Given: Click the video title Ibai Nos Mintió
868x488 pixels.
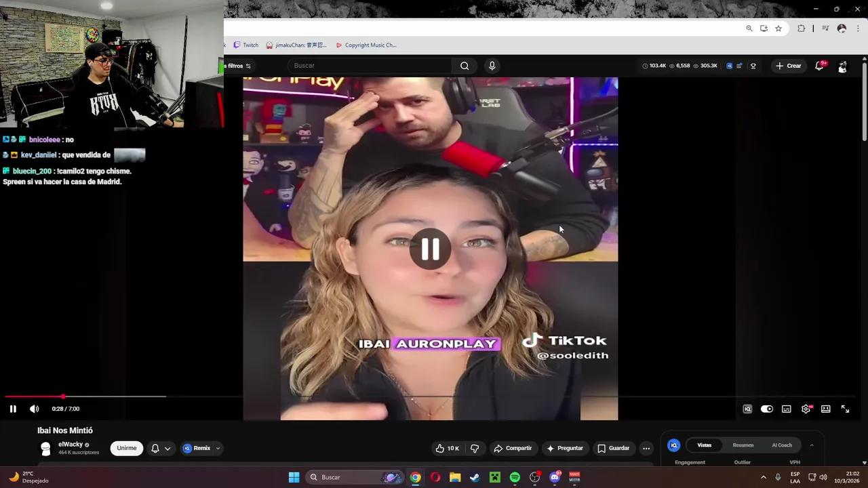Looking at the screenshot, I should pyautogui.click(x=65, y=430).
